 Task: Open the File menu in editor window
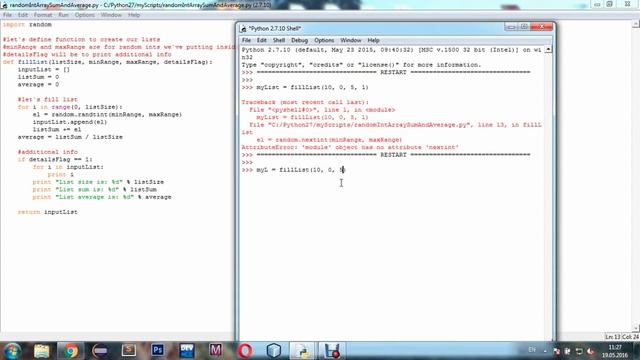(7, 15)
